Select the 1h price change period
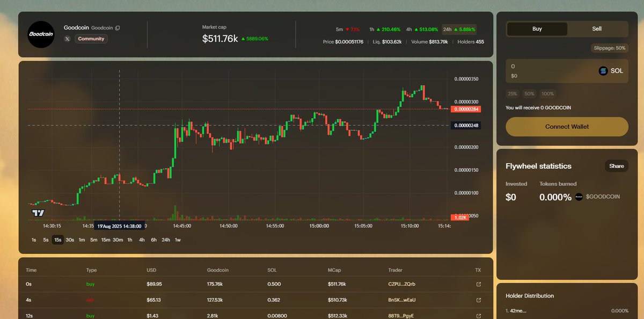The image size is (644, 319). click(x=385, y=30)
